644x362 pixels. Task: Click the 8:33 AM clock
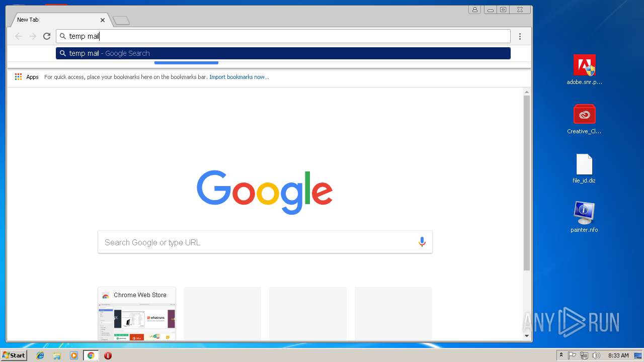click(x=618, y=355)
